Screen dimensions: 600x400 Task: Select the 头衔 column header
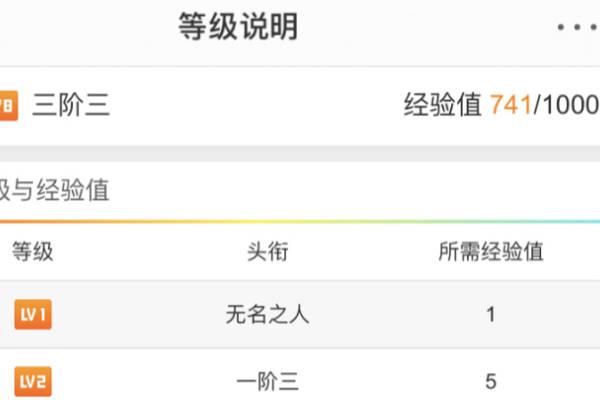pos(267,251)
